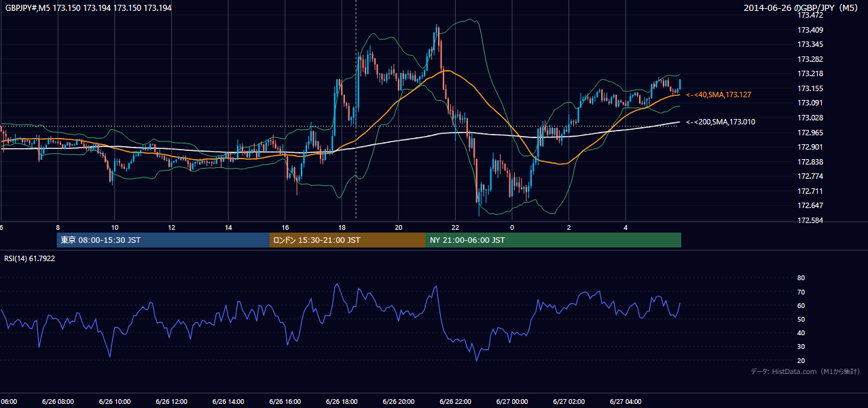Click the 173.091 price axis value

click(810, 103)
